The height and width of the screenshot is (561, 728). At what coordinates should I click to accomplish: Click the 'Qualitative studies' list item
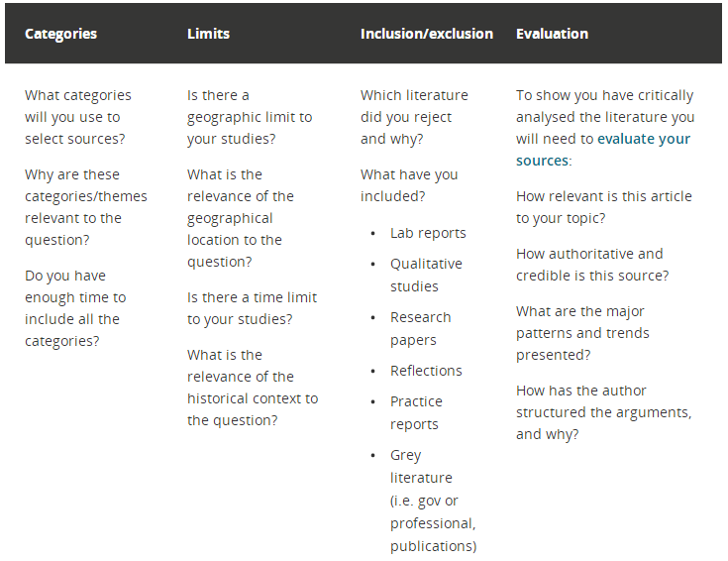[426, 275]
